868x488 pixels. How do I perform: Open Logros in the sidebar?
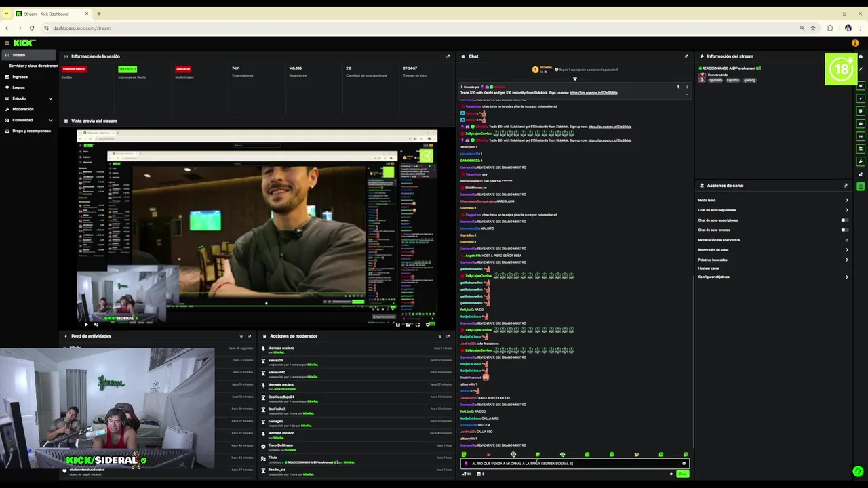pos(27,87)
